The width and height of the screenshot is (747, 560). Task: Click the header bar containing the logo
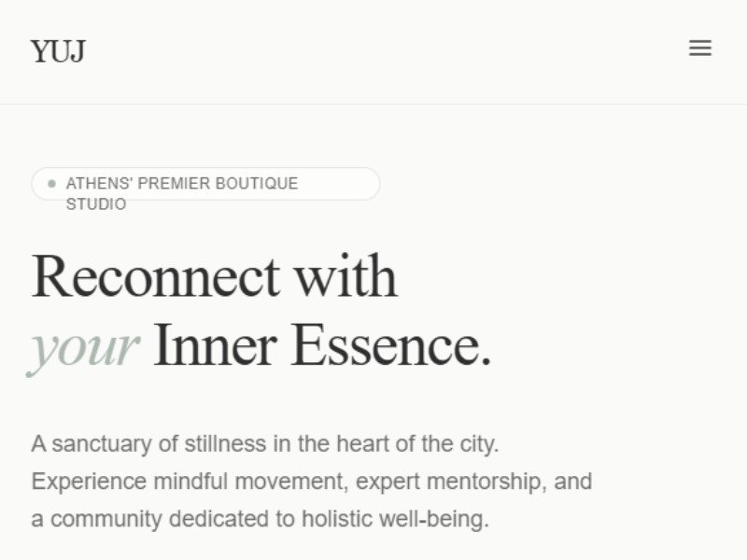pos(373,49)
